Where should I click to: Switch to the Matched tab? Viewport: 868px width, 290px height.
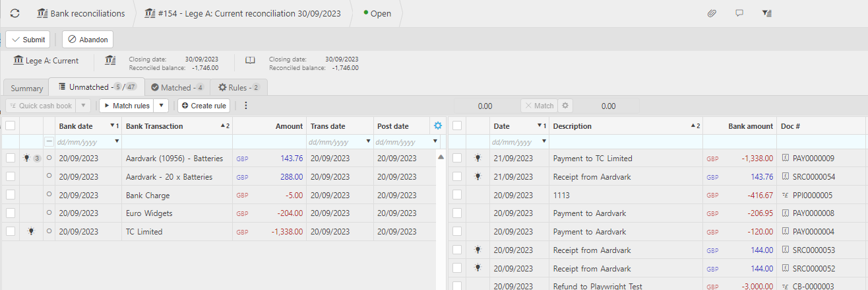(x=177, y=87)
